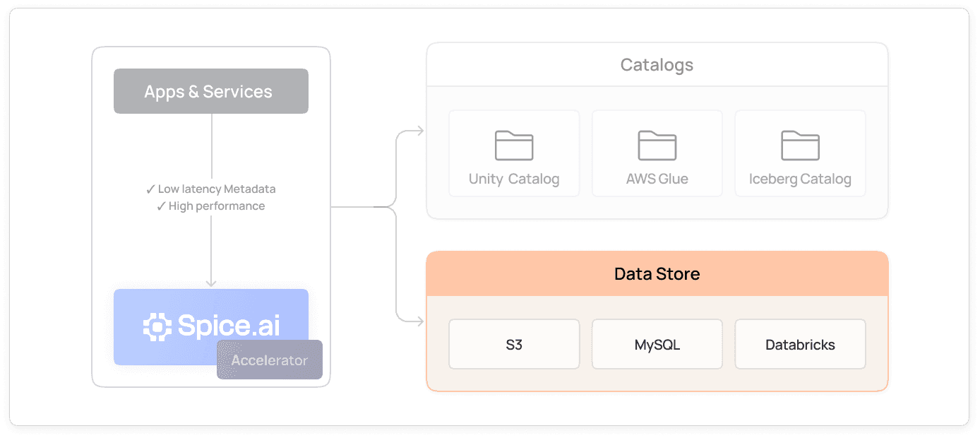Open the AWS Glue folder icon
The width and height of the screenshot is (980, 438).
(x=657, y=145)
